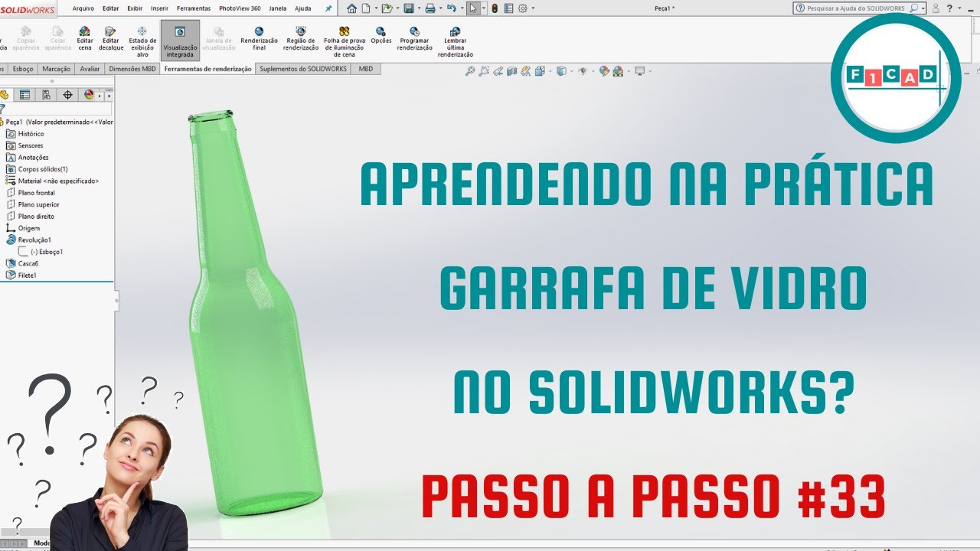Screen dimensions: 980x551
Task: Save the part with the Save icon
Action: (409, 8)
